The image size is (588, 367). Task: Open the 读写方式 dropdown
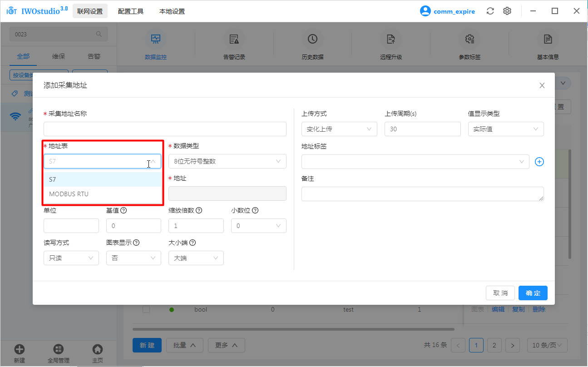pyautogui.click(x=71, y=258)
